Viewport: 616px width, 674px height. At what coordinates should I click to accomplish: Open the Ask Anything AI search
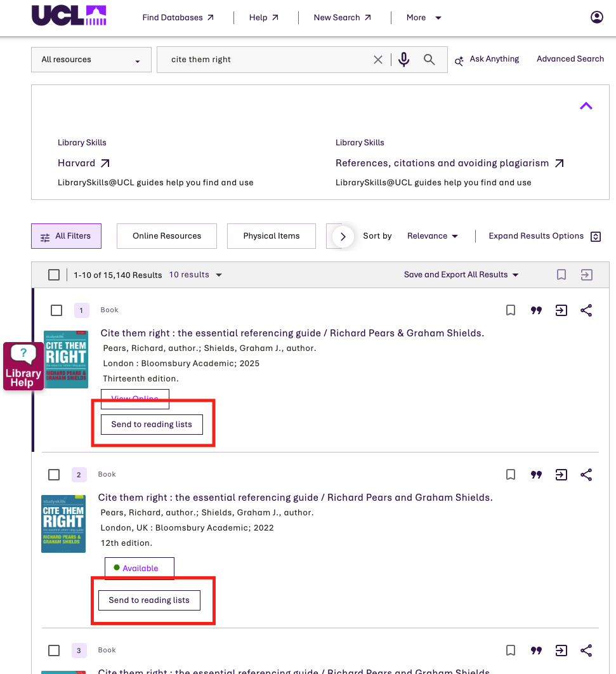click(x=487, y=60)
